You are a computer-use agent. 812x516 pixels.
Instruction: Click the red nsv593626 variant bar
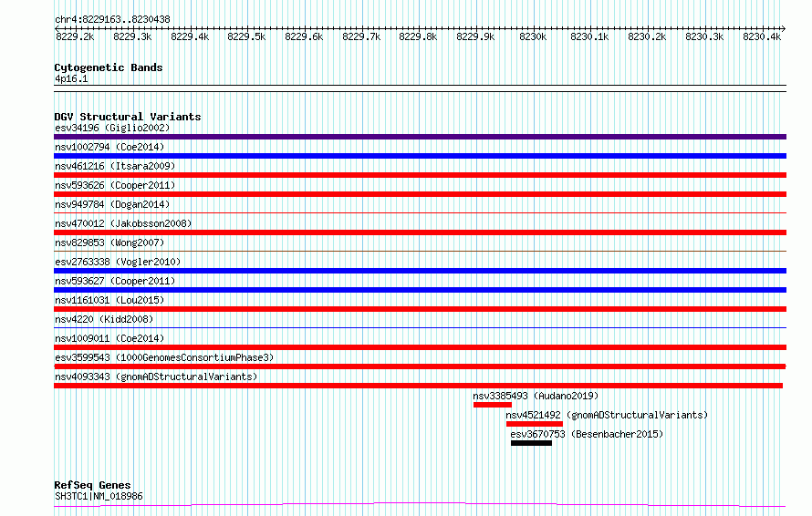[x=420, y=194]
